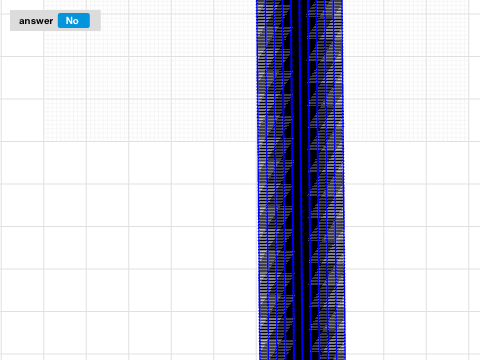Toggle the blue "No" answer switch
480x360 pixels.
pos(74,21)
